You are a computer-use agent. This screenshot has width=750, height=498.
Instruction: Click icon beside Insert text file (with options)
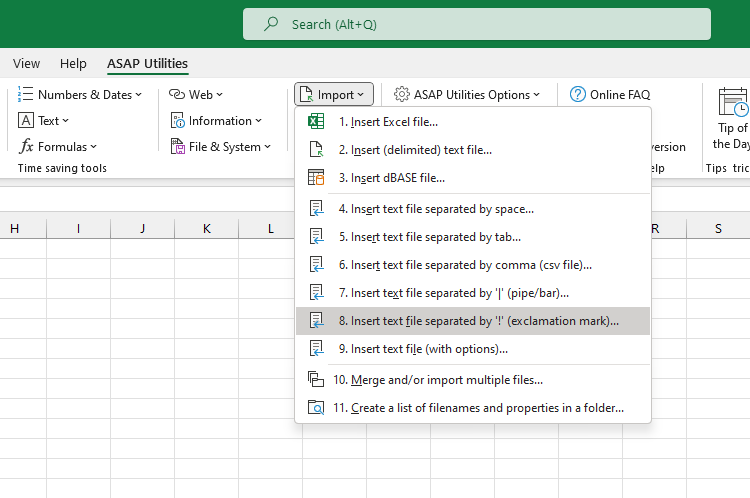[316, 348]
